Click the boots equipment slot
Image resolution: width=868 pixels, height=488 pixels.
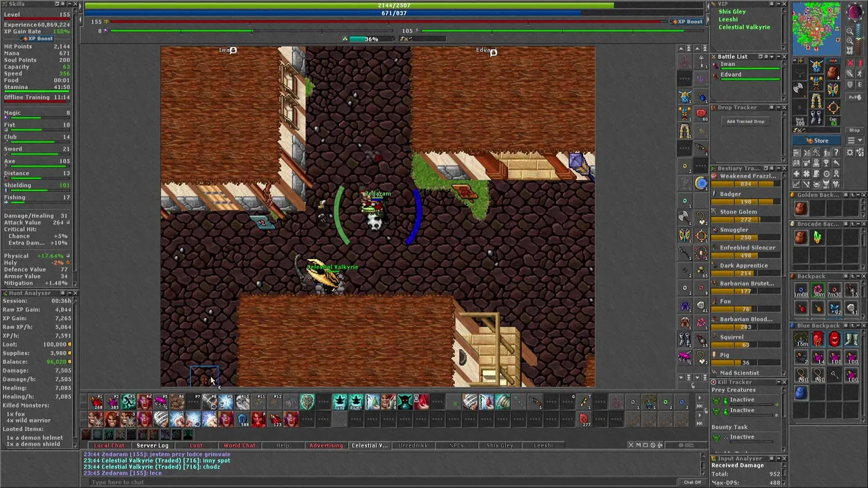816,117
